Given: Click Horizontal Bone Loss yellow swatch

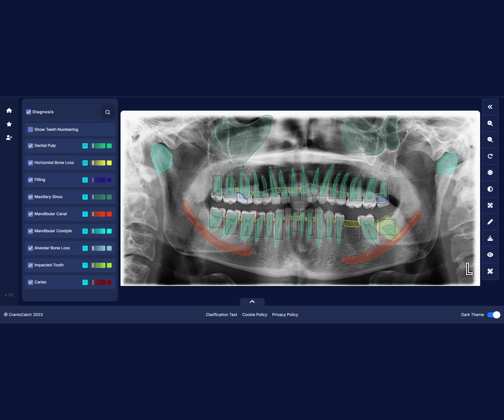Looking at the screenshot, I should click(x=109, y=163).
